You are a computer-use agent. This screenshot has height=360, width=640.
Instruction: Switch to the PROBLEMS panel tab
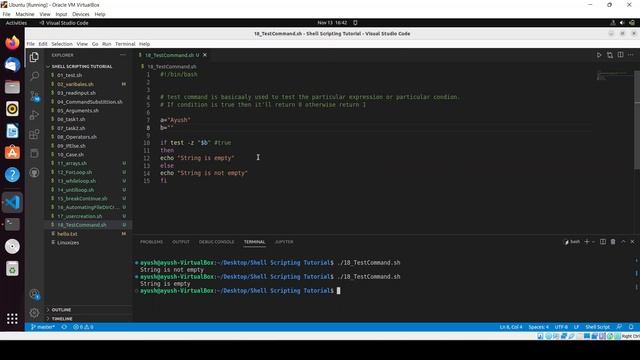coord(151,242)
